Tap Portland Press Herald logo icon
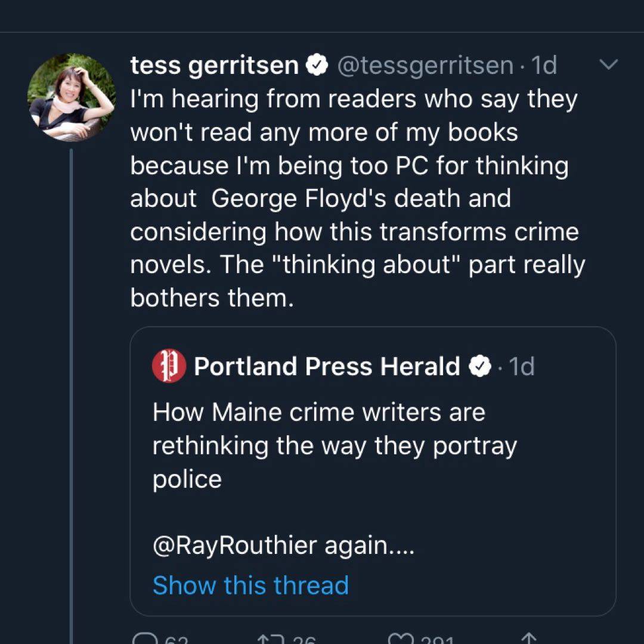The image size is (644, 644). click(x=169, y=366)
